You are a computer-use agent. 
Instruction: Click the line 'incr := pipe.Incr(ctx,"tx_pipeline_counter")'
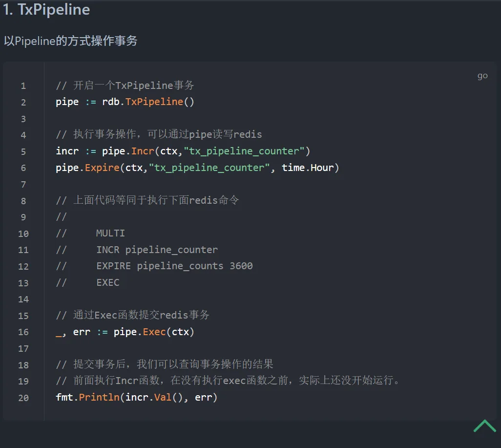tap(183, 151)
